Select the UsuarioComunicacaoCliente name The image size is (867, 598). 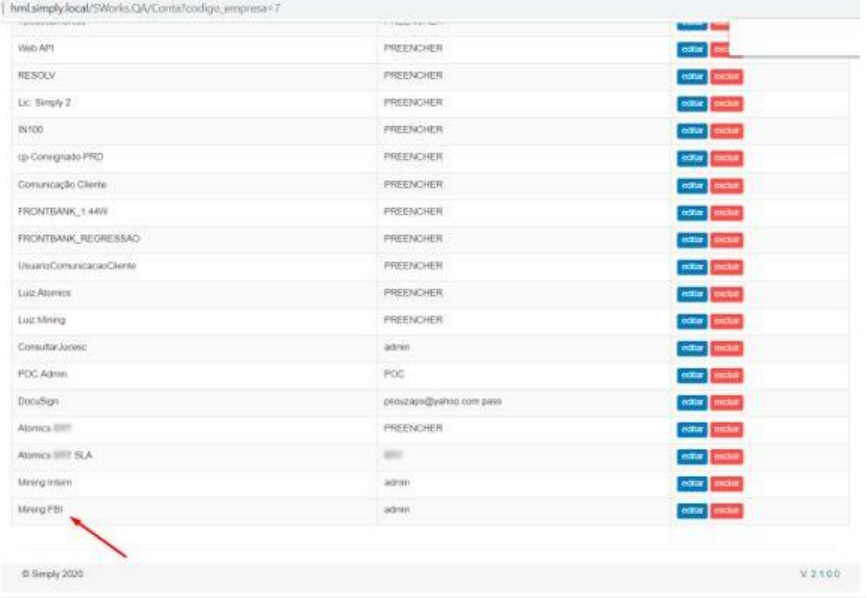[x=77, y=265]
